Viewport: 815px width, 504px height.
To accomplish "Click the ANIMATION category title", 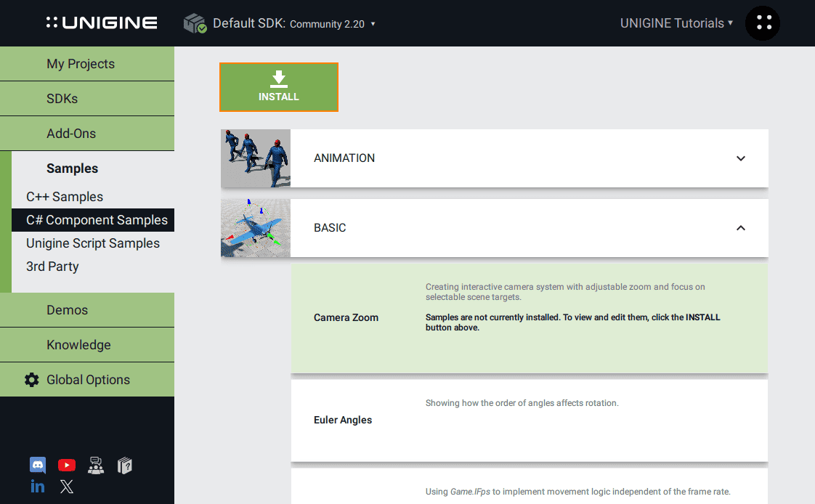I will pos(344,158).
